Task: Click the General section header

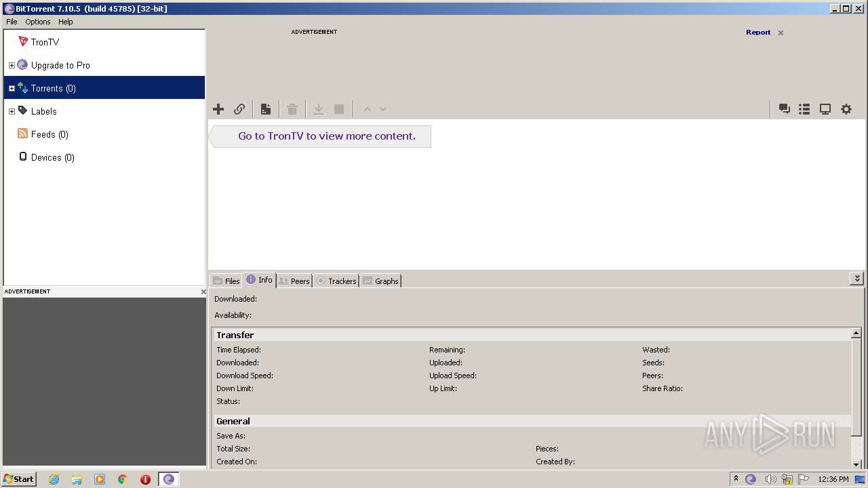Action: pyautogui.click(x=532, y=421)
